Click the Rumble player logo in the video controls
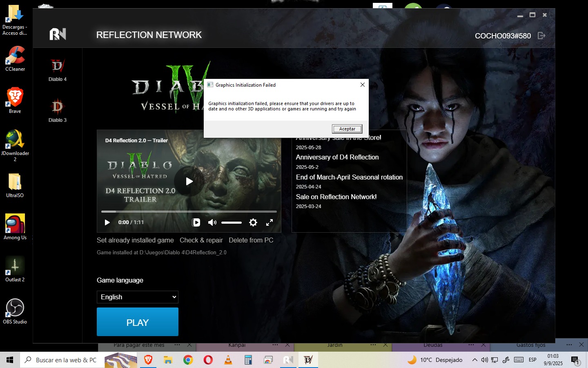 coord(196,222)
